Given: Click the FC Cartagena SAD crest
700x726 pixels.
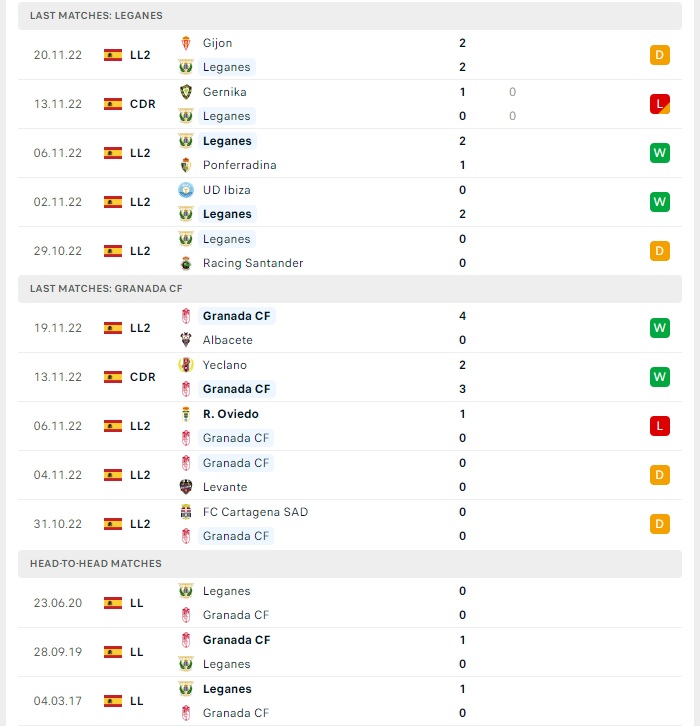Looking at the screenshot, I should tap(186, 513).
